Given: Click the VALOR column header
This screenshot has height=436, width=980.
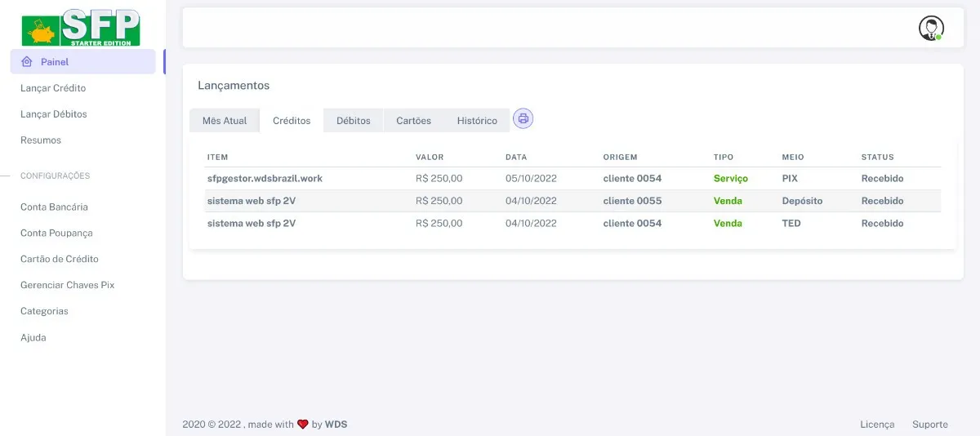Looking at the screenshot, I should point(430,157).
